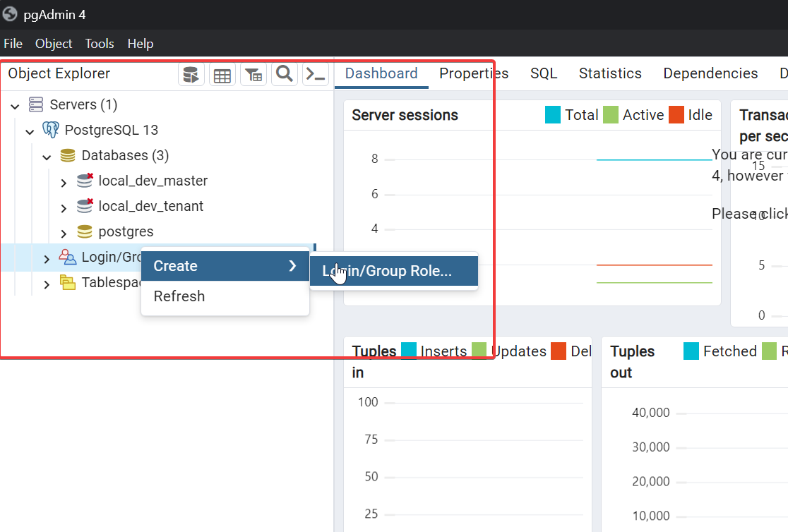Select Login/Group Role... submenu entry
The height and width of the screenshot is (532, 788).
[394, 271]
